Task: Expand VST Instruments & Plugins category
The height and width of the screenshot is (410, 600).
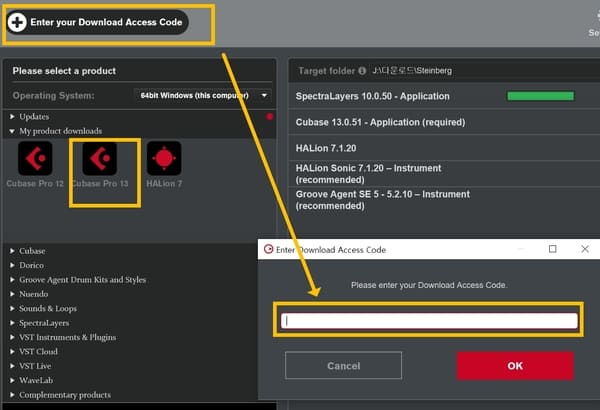Action: click(12, 337)
